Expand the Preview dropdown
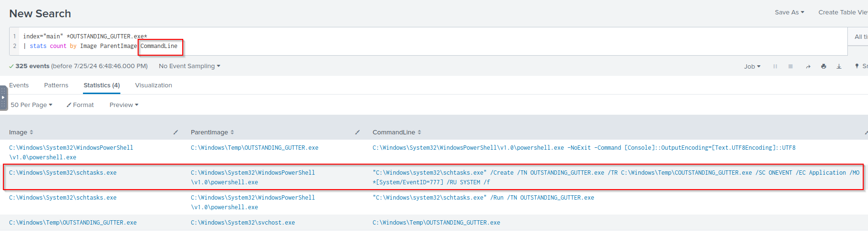 124,105
